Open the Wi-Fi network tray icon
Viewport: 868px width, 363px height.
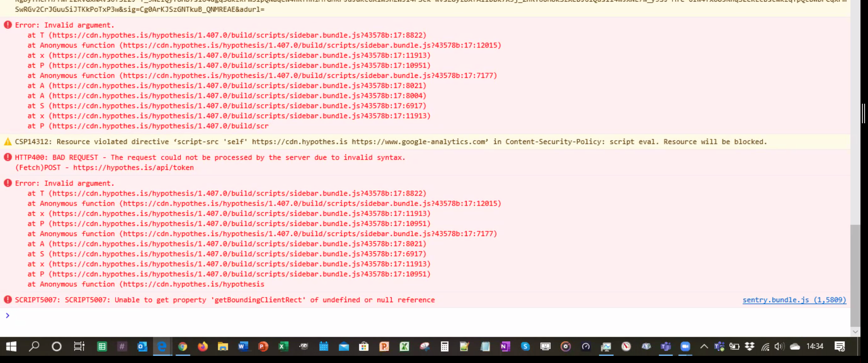pyautogui.click(x=765, y=346)
